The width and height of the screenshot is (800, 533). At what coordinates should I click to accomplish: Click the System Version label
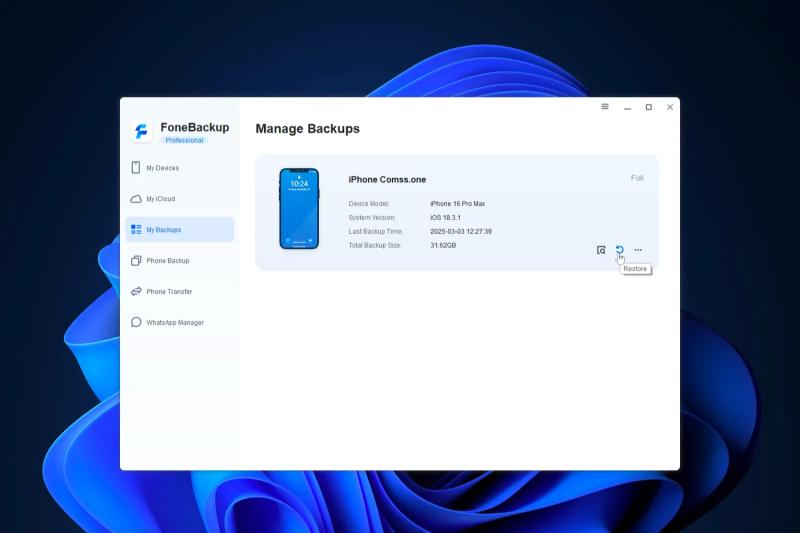coord(371,217)
